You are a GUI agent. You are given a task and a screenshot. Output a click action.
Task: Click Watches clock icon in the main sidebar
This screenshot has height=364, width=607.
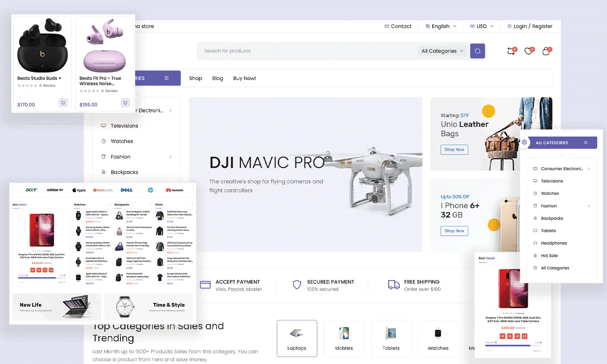pos(104,141)
